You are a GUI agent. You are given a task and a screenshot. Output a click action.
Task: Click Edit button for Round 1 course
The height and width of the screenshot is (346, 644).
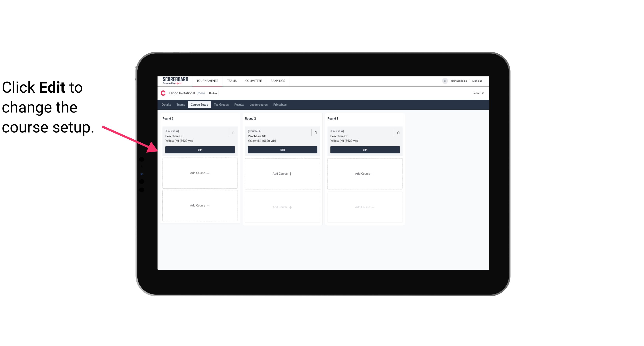point(200,149)
